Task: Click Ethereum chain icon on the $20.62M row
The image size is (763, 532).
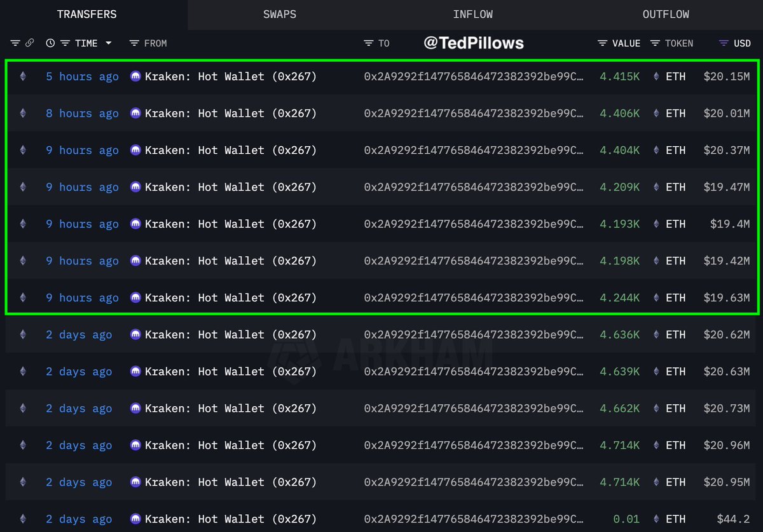Action: 24,334
